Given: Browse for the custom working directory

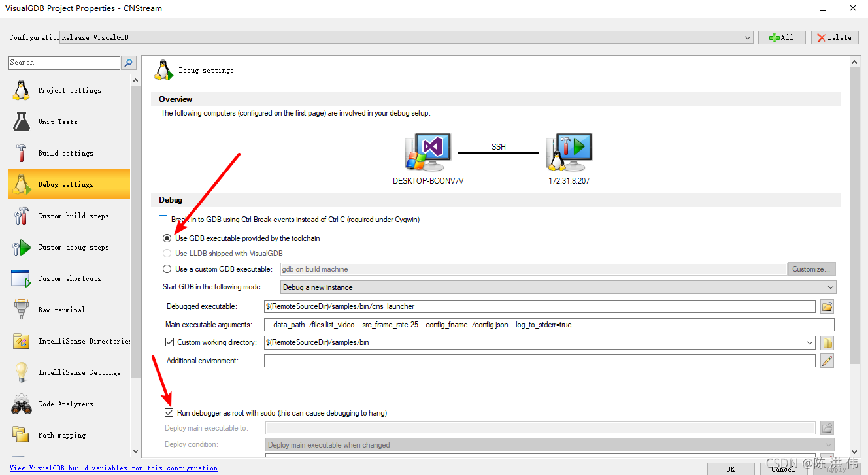Looking at the screenshot, I should [827, 342].
